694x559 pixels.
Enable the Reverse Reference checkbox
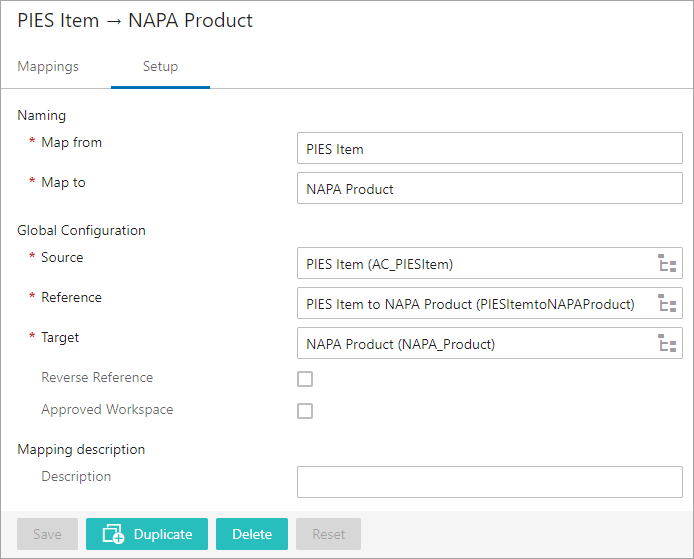tap(305, 379)
